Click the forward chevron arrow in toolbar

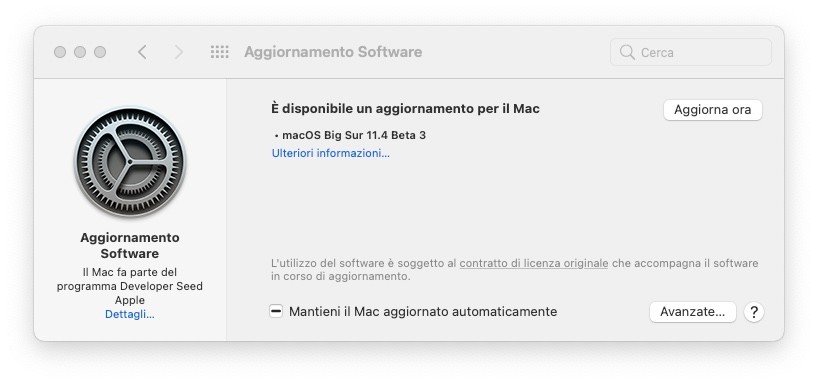click(179, 52)
